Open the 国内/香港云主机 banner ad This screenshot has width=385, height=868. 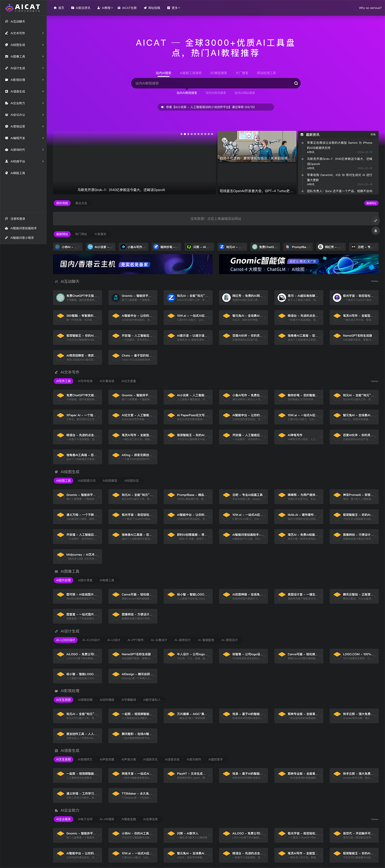coord(133,264)
